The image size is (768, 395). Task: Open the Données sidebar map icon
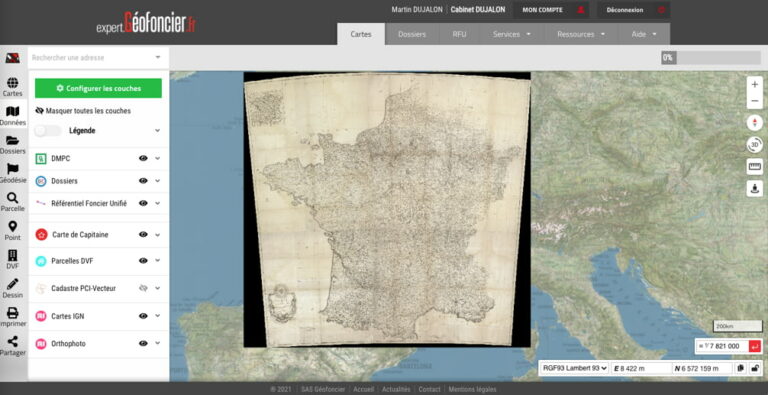(13, 111)
